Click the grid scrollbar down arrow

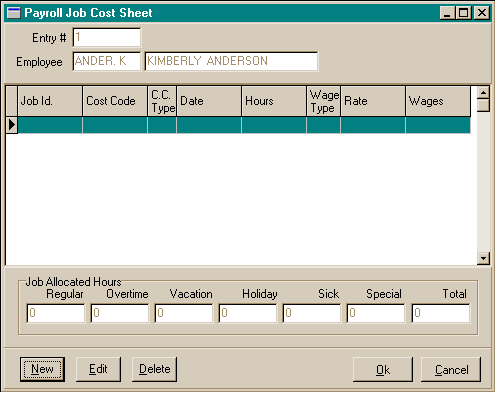pyautogui.click(x=483, y=258)
